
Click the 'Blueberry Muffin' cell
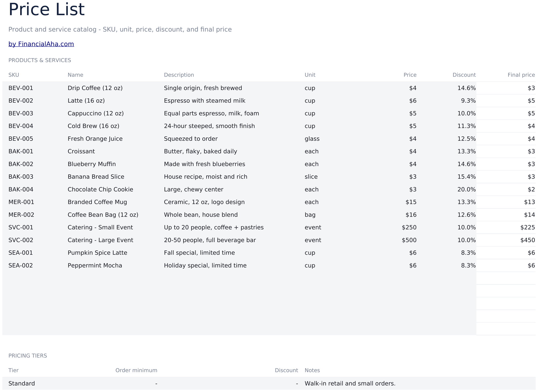tap(92, 164)
